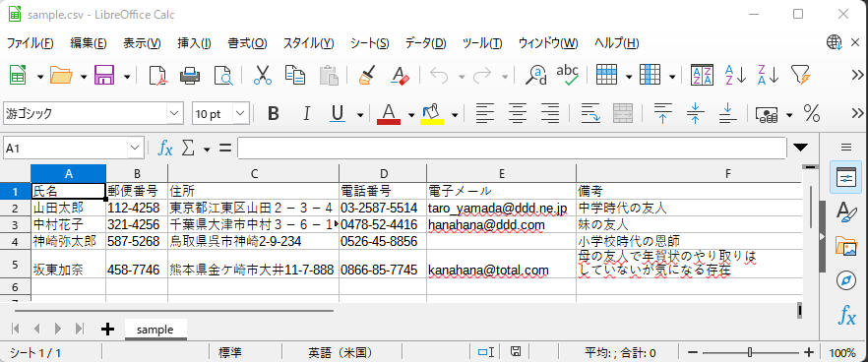Open the Name Box dropdown
The height and width of the screenshot is (362, 868).
[x=135, y=149]
